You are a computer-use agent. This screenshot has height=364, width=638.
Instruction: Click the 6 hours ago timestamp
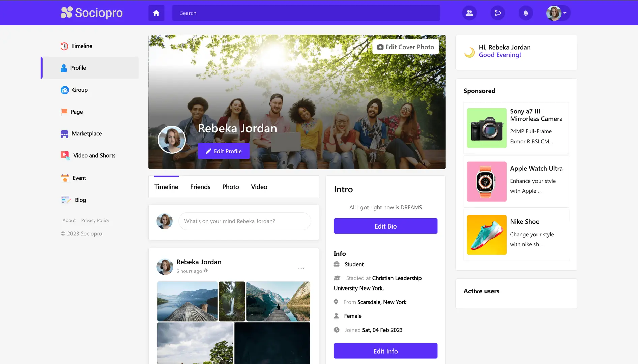coord(189,271)
